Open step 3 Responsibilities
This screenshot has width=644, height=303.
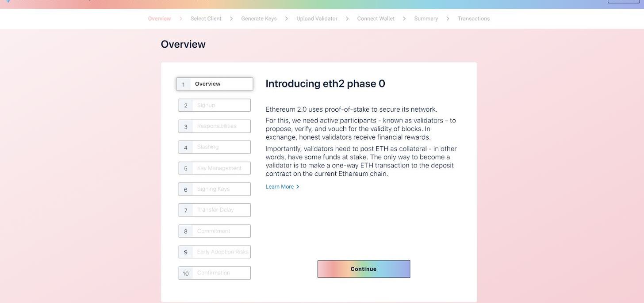click(215, 126)
